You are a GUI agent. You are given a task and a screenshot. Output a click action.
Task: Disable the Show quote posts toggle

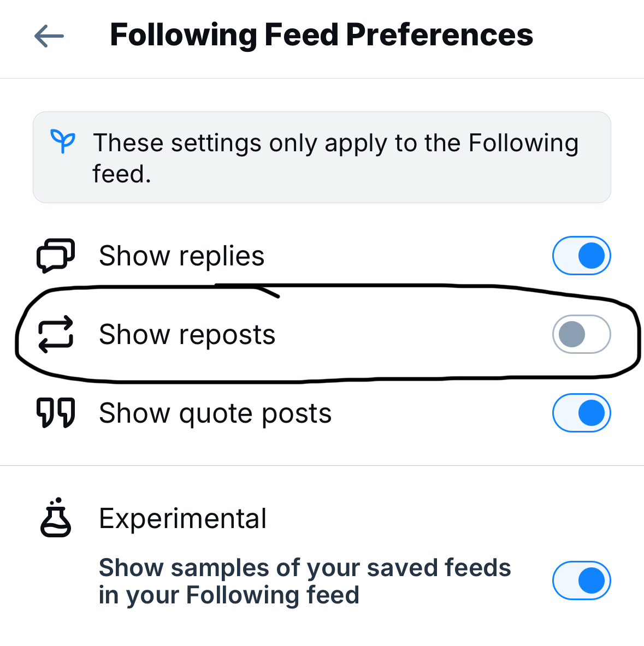pyautogui.click(x=581, y=413)
